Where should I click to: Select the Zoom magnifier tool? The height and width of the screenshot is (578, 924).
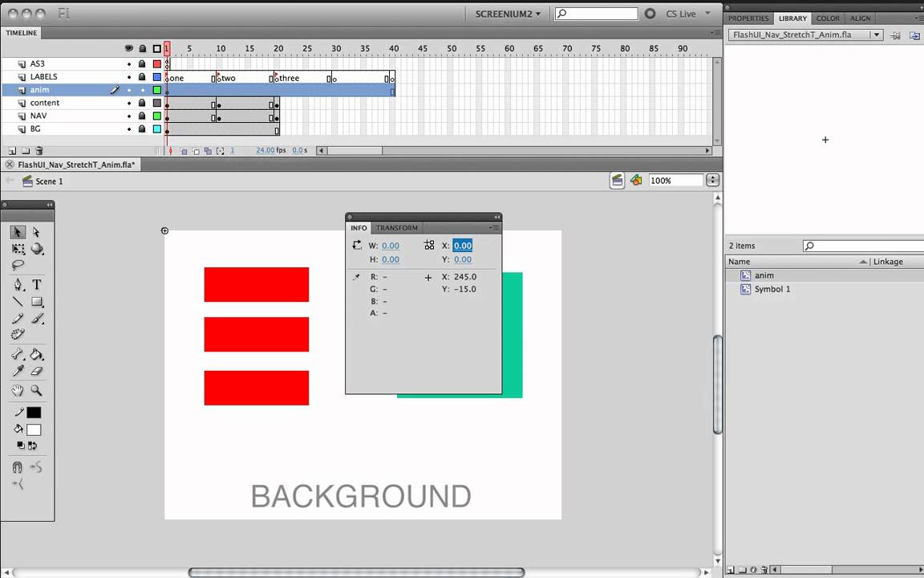37,390
